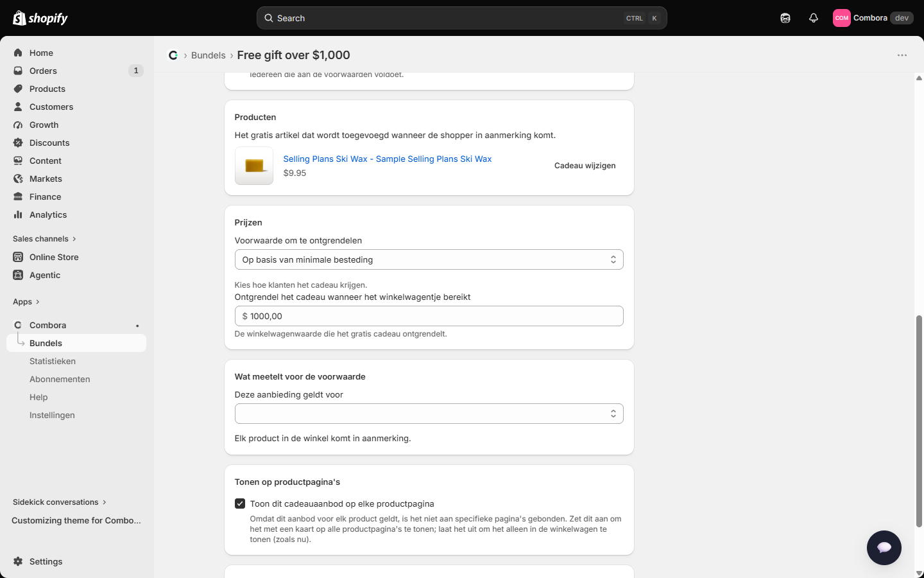The width and height of the screenshot is (924, 578).
Task: Click the Analytics bar chart icon
Action: (x=18, y=215)
